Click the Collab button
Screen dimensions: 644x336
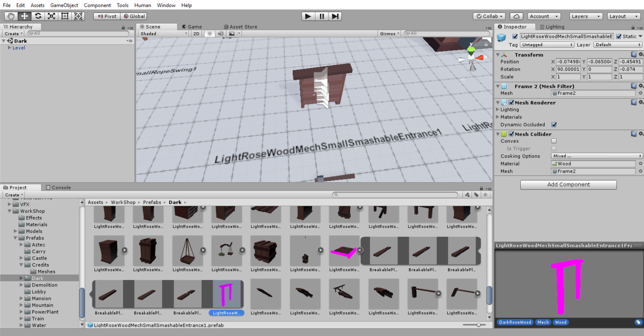click(489, 16)
